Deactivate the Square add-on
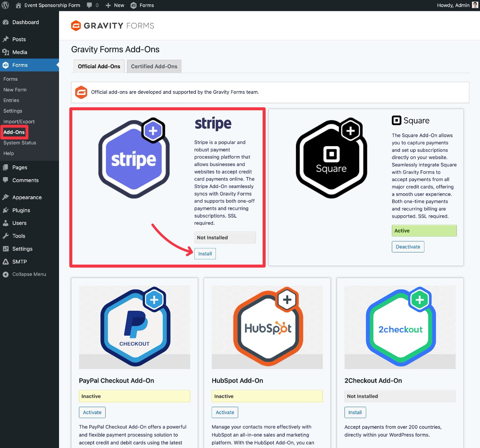The image size is (480, 448). [408, 246]
